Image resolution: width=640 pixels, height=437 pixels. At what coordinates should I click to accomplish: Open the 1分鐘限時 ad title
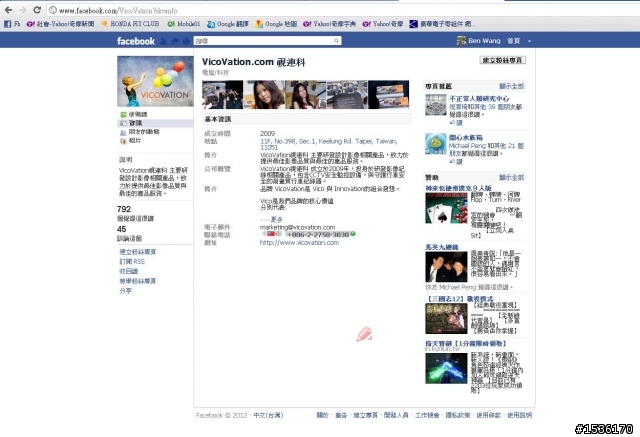[x=466, y=344]
